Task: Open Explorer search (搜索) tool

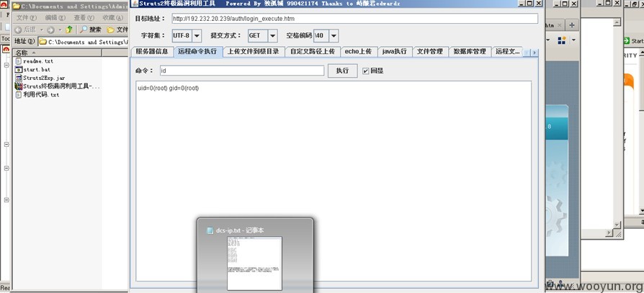Action: point(91,30)
